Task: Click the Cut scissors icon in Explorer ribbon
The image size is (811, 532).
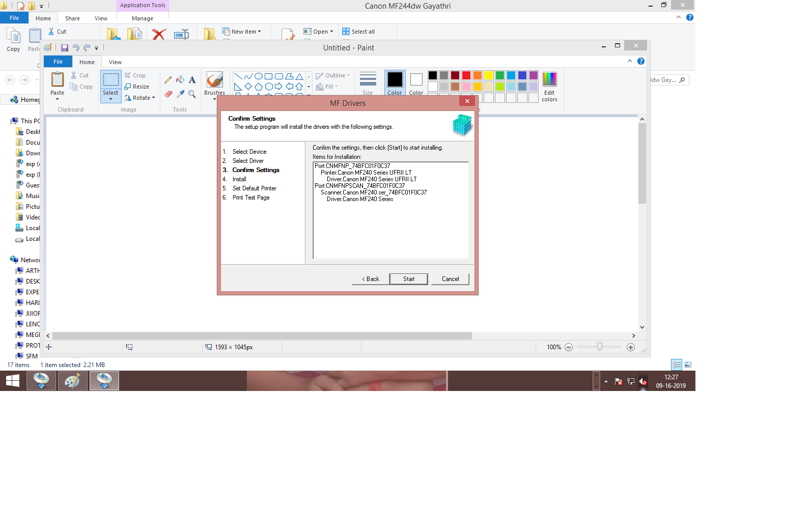Action: point(51,32)
